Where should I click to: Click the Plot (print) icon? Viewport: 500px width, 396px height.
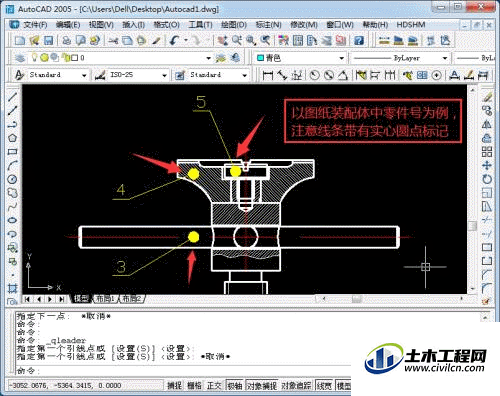pyautogui.click(x=67, y=41)
